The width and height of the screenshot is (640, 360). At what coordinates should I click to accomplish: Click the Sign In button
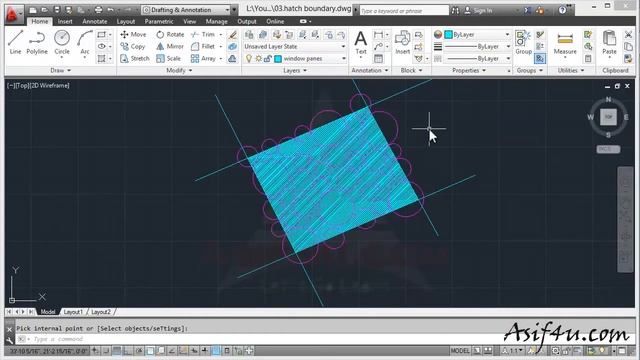pos(478,10)
